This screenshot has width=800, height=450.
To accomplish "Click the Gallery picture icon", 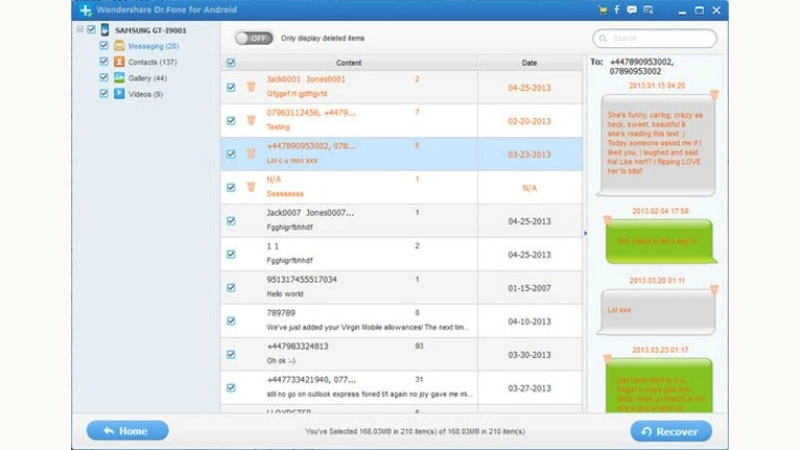I will [119, 78].
